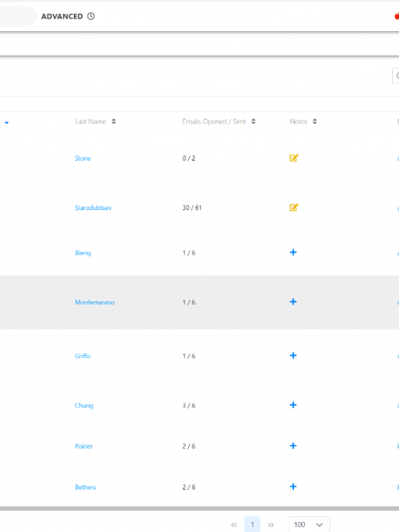This screenshot has width=399, height=532.
Task: Open the edit note icon for Starodubtsev
Action: click(294, 207)
